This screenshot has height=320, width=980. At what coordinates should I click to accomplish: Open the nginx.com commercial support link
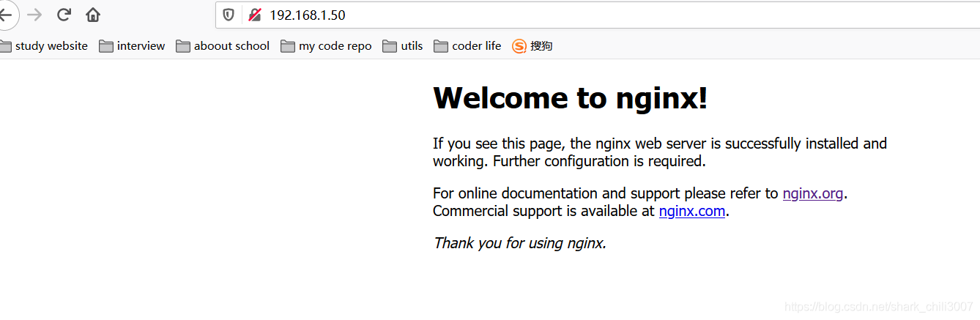point(691,211)
